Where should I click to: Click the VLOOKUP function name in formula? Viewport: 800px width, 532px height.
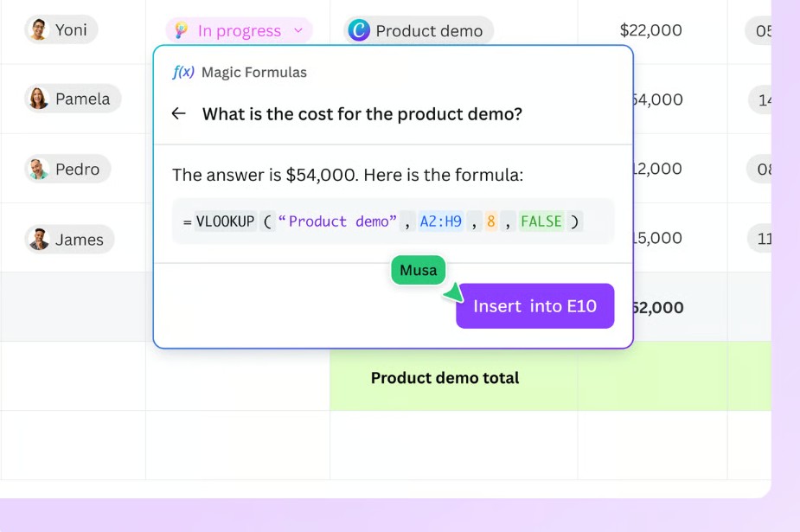pos(225,221)
